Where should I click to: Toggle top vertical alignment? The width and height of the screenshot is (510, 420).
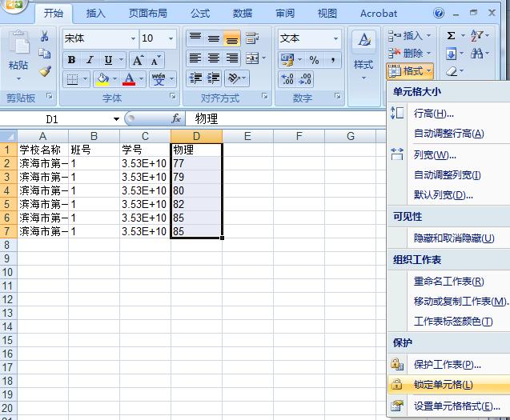195,38
